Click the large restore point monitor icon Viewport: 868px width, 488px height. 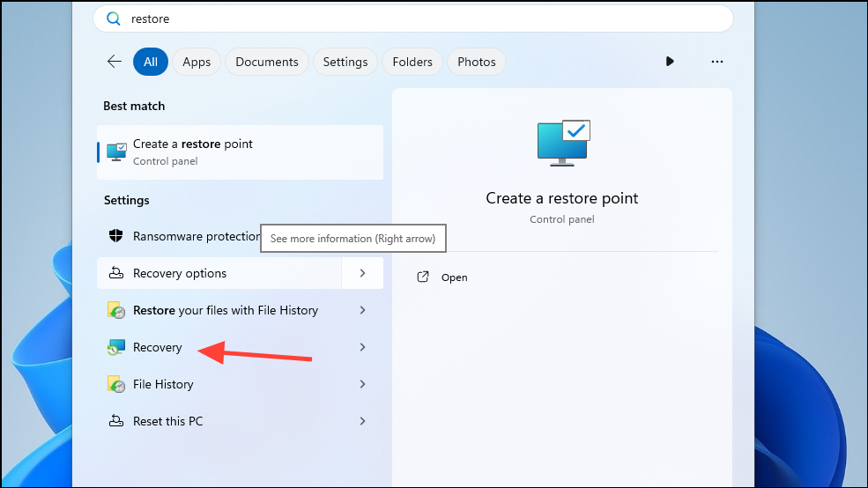click(x=563, y=143)
